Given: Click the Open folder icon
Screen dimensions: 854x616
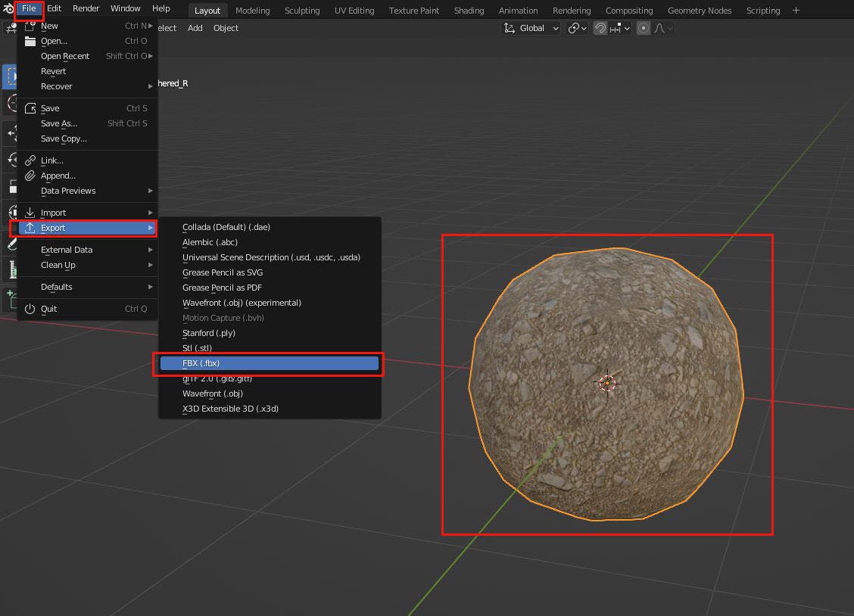Looking at the screenshot, I should click(30, 41).
